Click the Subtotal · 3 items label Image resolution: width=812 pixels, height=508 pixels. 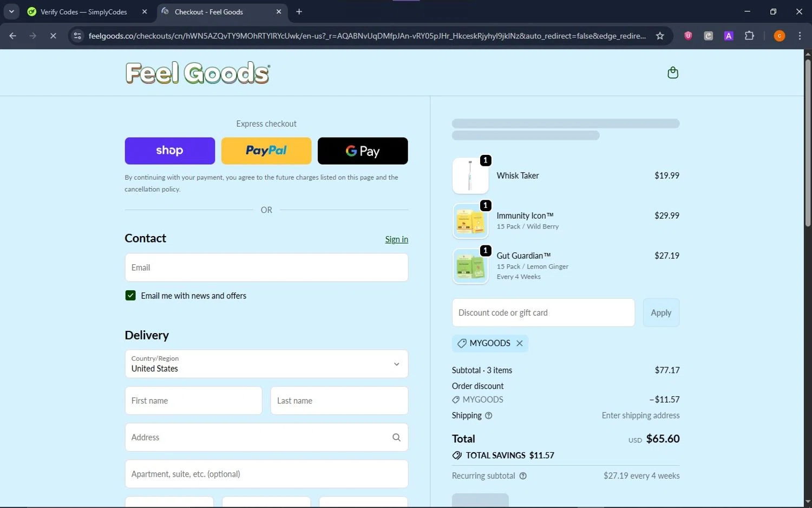point(482,370)
